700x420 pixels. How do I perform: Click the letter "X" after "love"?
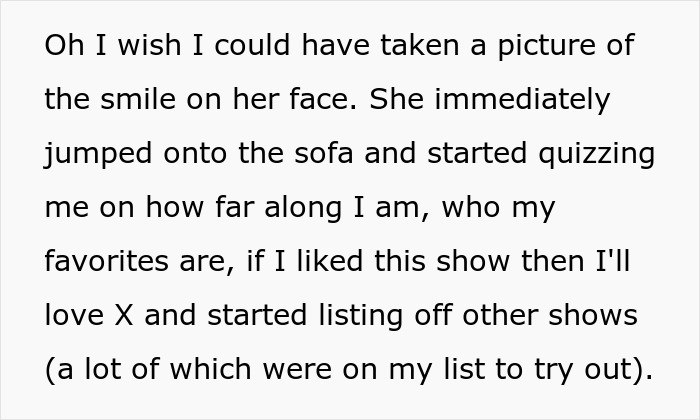click(122, 317)
